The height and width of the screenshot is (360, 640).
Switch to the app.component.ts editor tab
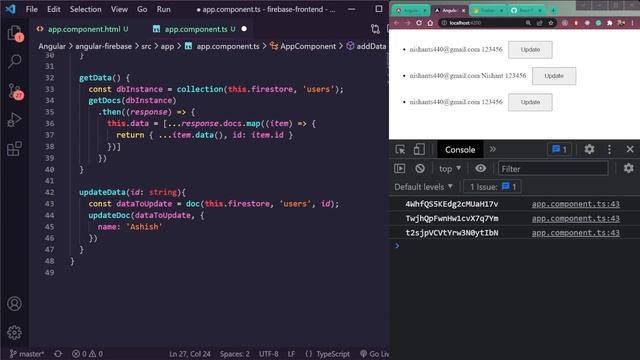click(195, 29)
